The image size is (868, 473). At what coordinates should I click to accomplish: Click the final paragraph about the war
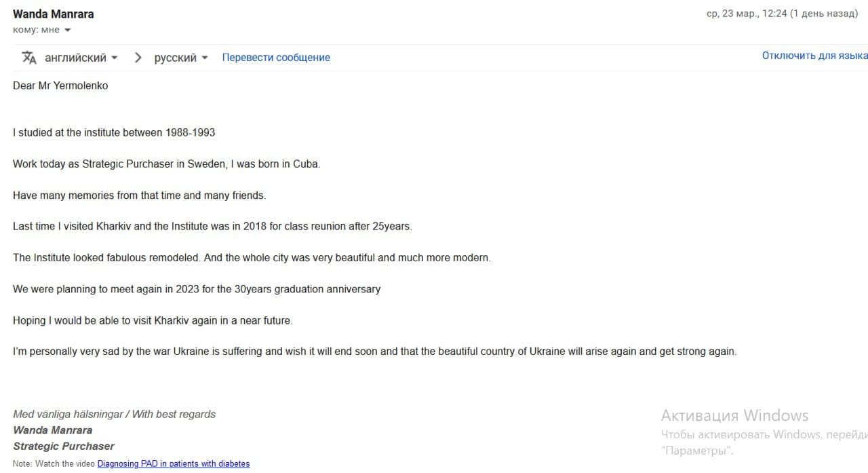374,352
